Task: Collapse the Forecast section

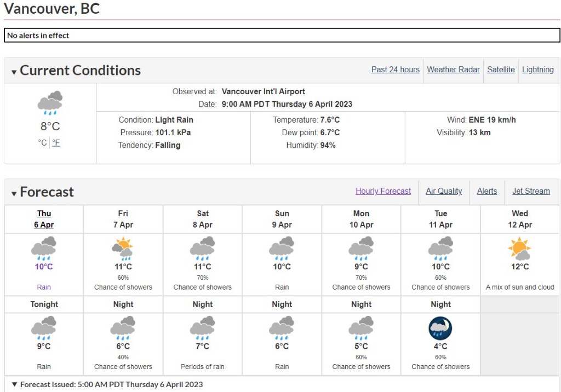Action: point(14,193)
